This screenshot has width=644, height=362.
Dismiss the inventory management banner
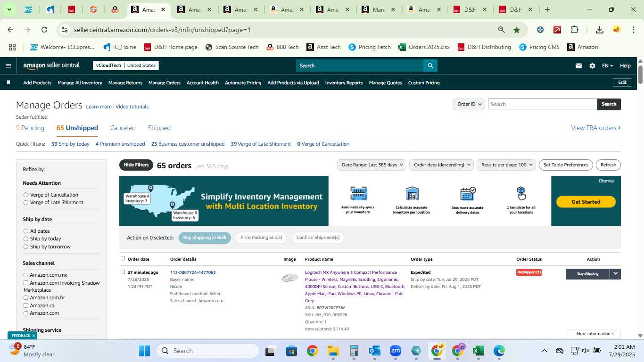coord(606,181)
